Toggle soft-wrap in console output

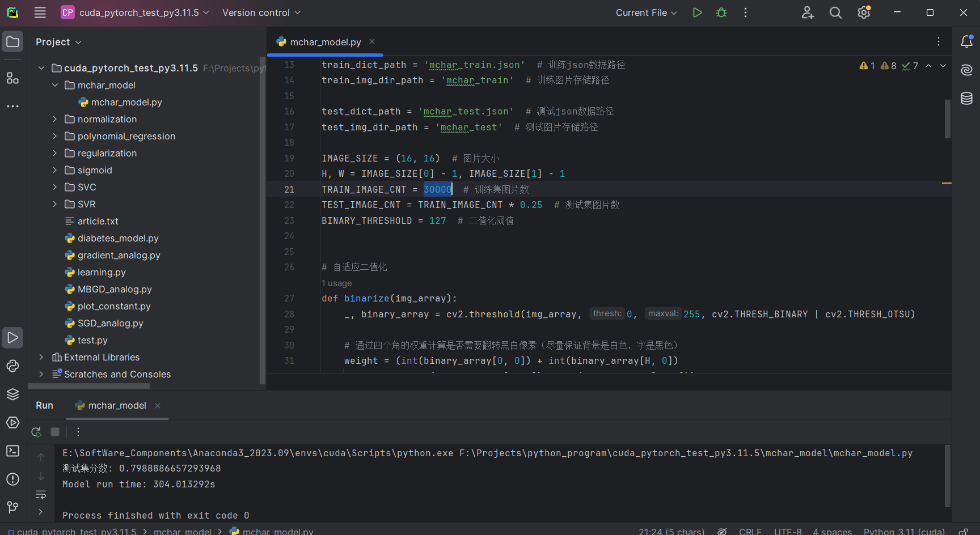coord(41,495)
